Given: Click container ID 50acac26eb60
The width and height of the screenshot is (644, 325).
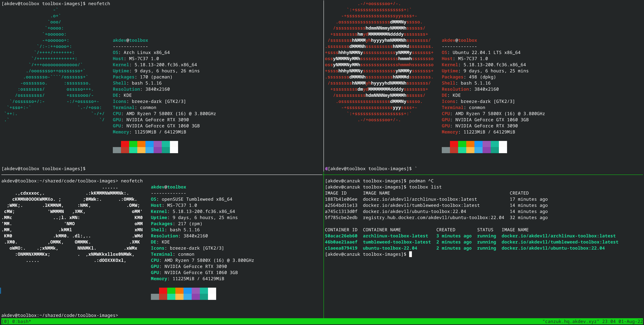Looking at the screenshot, I should click(341, 236).
